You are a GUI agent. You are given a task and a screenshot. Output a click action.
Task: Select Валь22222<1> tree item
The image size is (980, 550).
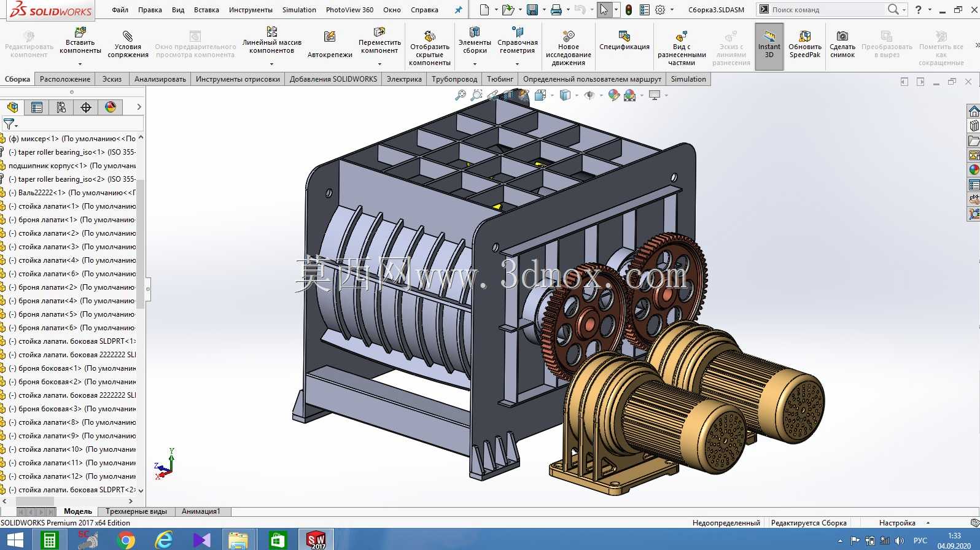[72, 193]
